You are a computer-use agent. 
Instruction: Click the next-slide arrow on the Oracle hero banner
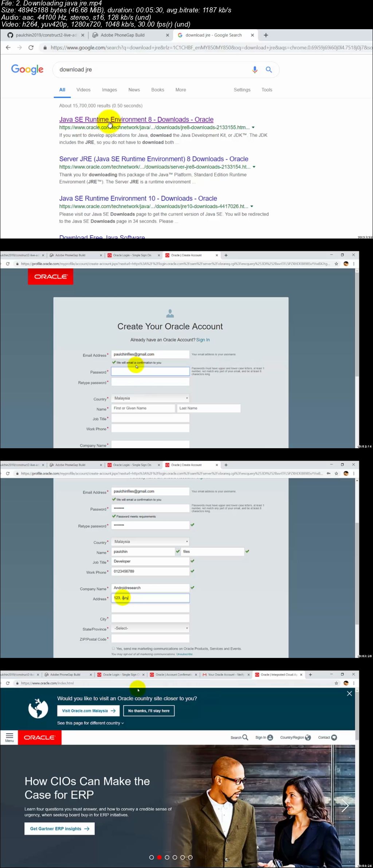coord(345,806)
